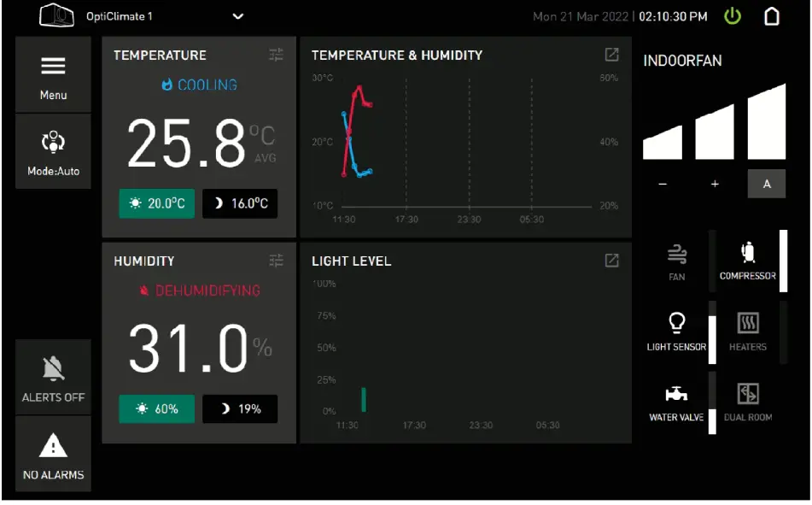Expand the OptiClimate 1 device dropdown

point(237,16)
